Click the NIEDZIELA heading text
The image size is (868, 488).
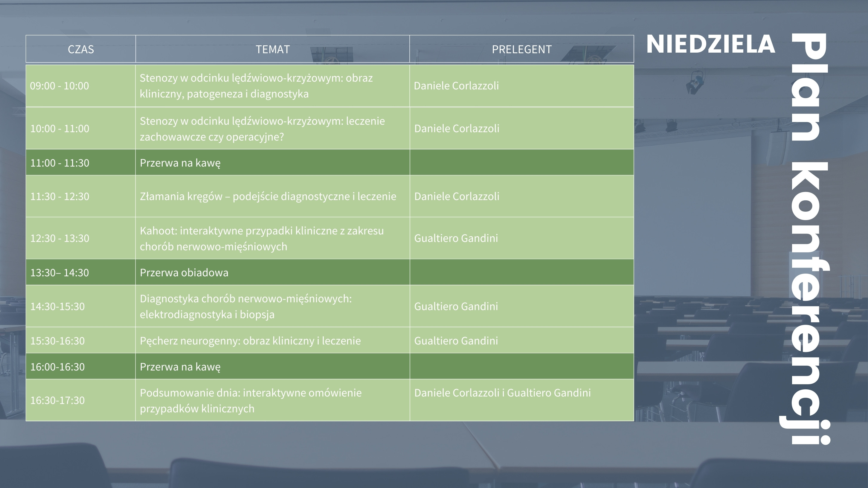point(711,45)
